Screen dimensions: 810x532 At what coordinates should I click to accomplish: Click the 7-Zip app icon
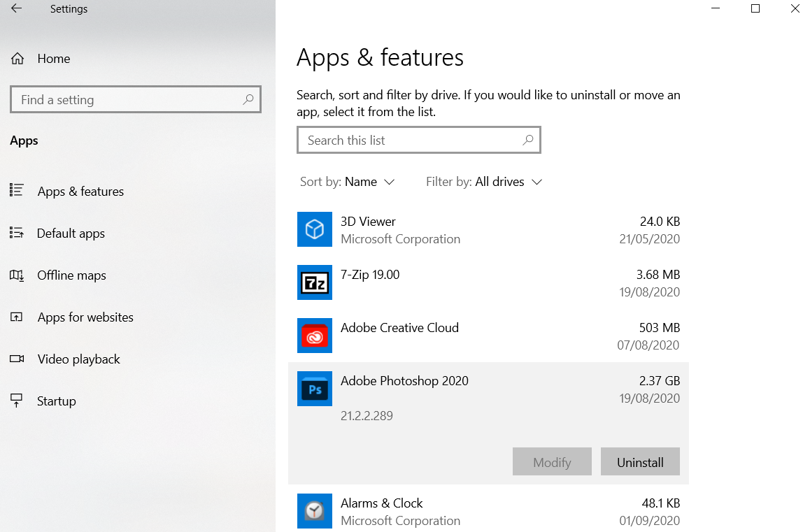point(315,282)
